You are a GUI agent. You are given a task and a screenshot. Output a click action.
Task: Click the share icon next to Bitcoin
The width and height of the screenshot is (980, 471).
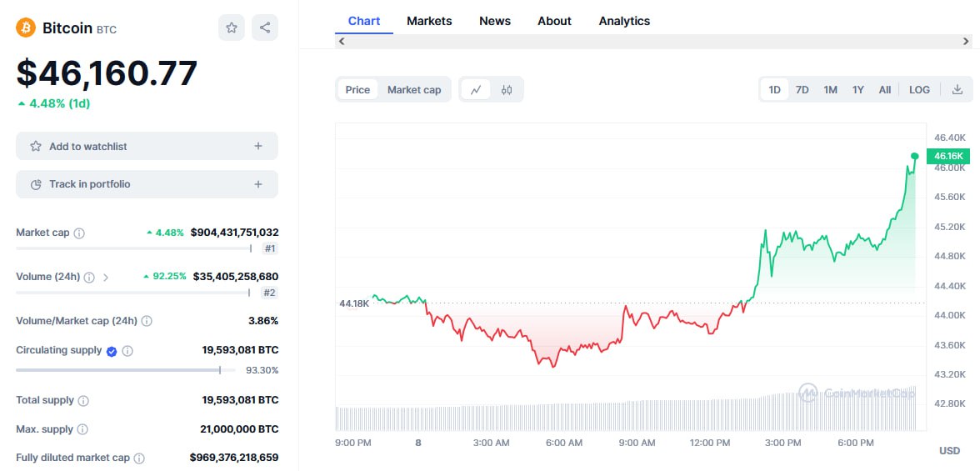click(265, 28)
